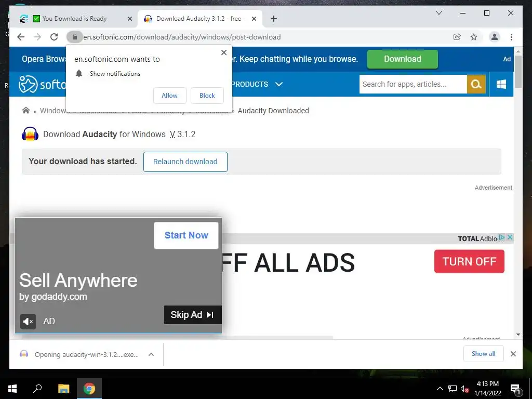The width and height of the screenshot is (532, 399).
Task: Click the lock site-info icon
Action: [x=75, y=37]
